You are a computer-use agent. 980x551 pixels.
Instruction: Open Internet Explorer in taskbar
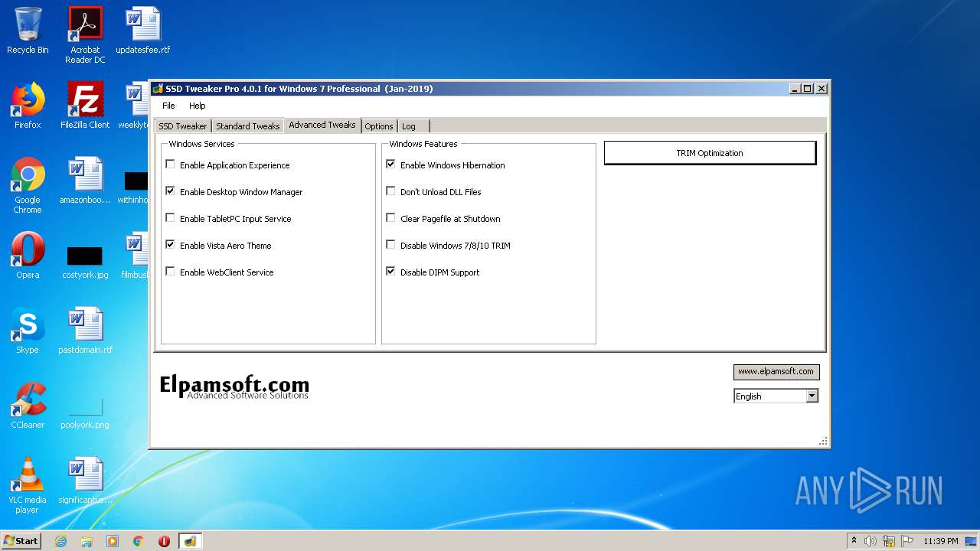tap(60, 541)
